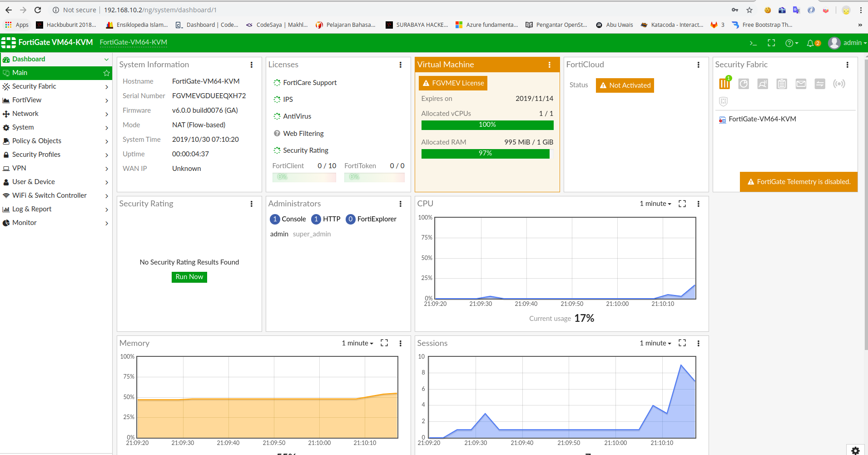Expand the FortiView menu
Screen dimensions: 868x455
tap(56, 100)
